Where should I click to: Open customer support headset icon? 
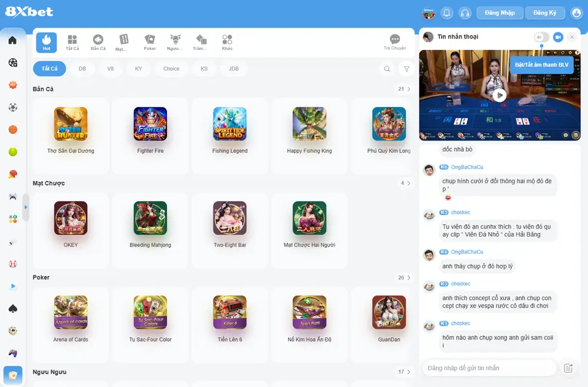click(465, 13)
